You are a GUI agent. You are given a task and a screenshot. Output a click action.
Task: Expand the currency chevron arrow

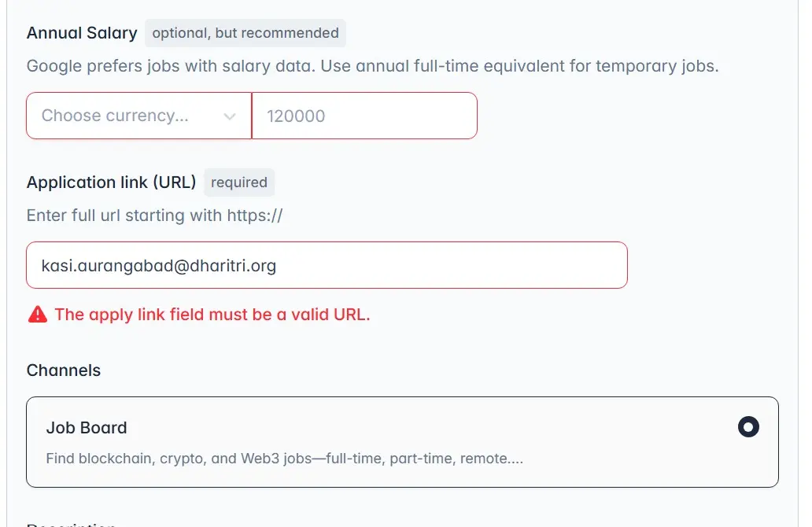[x=230, y=116]
